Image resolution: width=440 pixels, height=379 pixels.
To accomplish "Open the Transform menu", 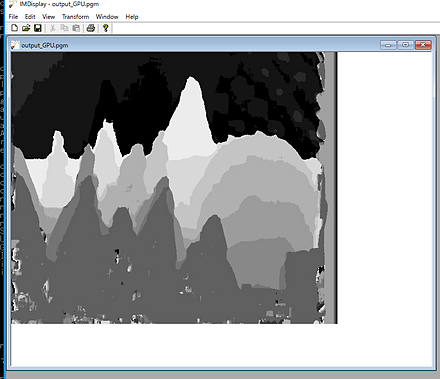I will point(76,17).
